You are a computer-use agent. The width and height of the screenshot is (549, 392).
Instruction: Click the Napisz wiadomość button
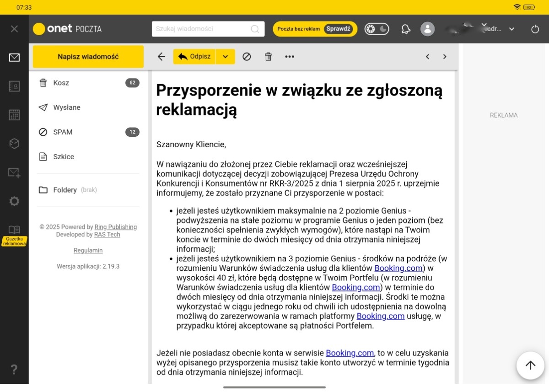[x=88, y=57]
